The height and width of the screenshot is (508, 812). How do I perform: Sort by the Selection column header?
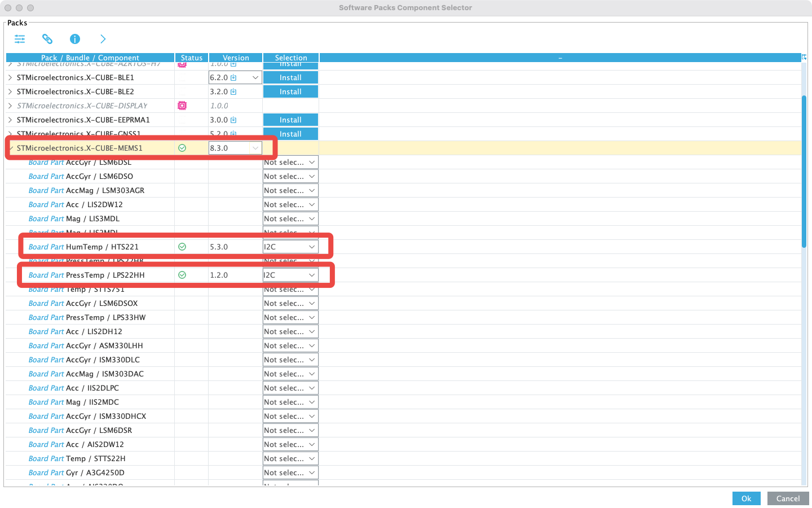[x=291, y=58]
